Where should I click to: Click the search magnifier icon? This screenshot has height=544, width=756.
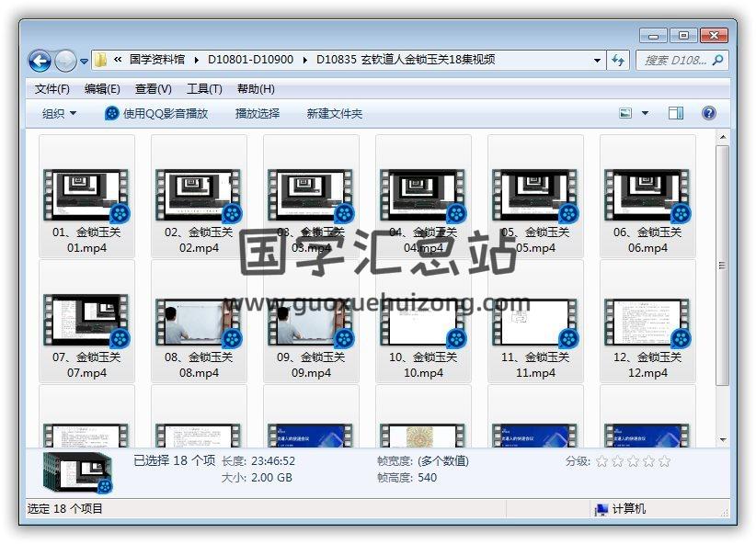point(718,60)
